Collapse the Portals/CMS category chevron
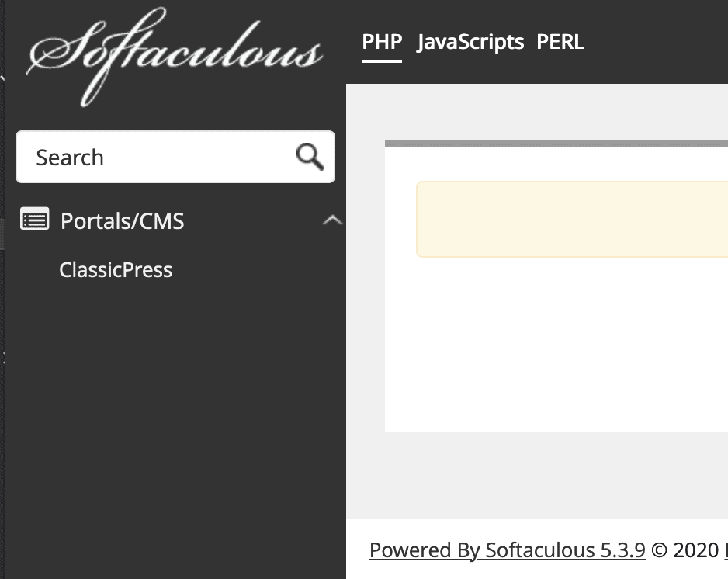 (x=332, y=220)
